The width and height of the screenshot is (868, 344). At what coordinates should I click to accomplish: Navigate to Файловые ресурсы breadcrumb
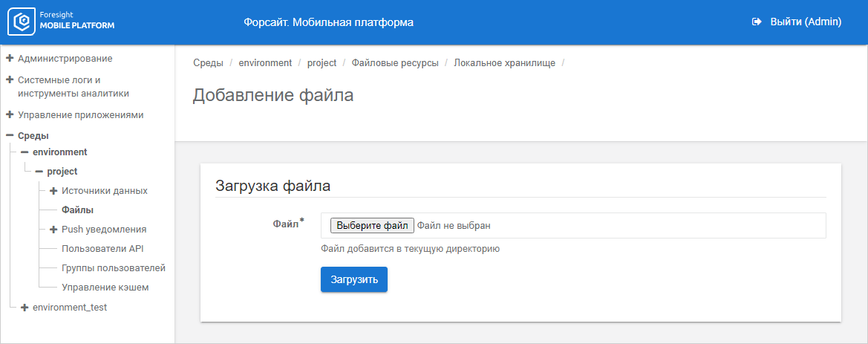point(395,63)
